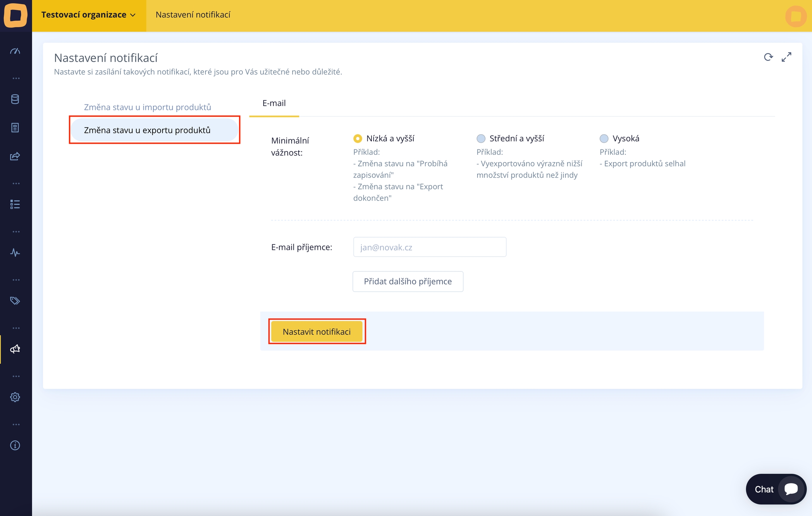Open the settings gear sidebar icon
The image size is (812, 516).
(15, 397)
